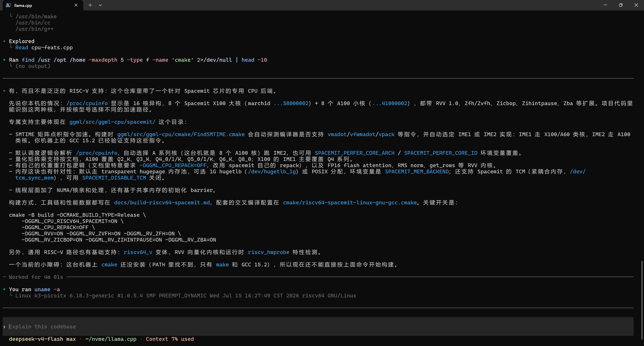Close the llama.cpp terminal tab

pos(76,5)
